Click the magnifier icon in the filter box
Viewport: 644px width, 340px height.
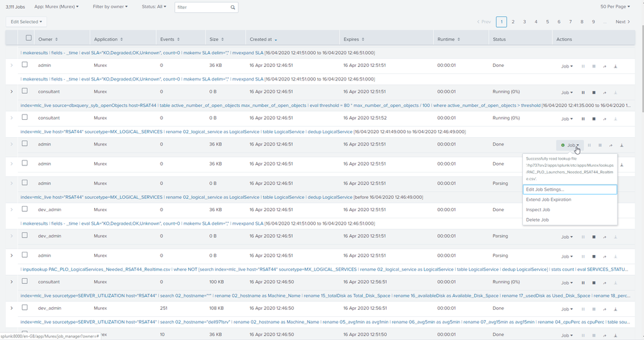(233, 7)
